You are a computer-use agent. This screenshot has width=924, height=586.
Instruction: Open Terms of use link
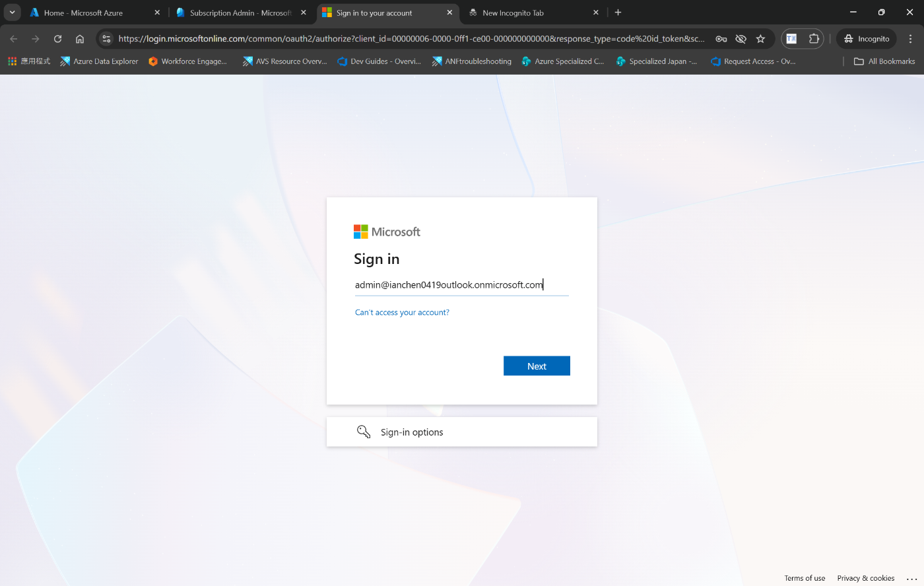pos(805,578)
